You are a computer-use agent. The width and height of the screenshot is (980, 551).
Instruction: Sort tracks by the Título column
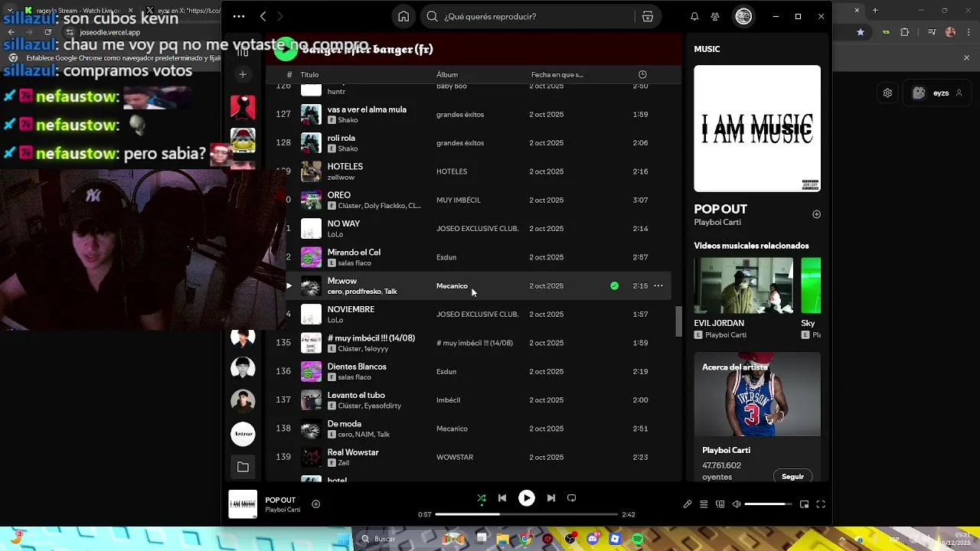coord(309,74)
